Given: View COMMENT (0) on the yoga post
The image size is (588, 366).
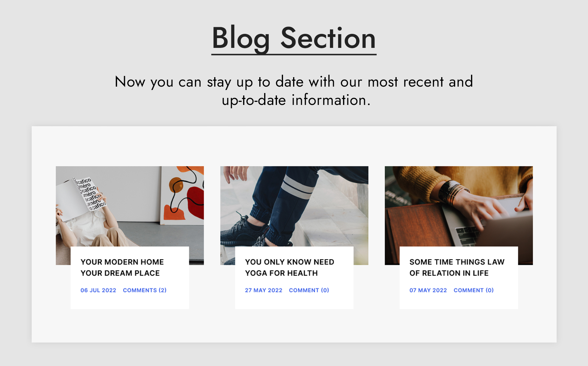Looking at the screenshot, I should pos(309,290).
